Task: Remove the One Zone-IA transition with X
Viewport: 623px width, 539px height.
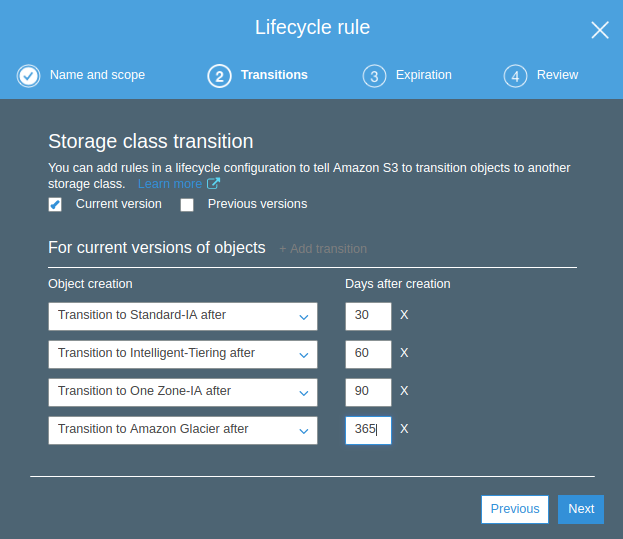Action: [x=404, y=391]
